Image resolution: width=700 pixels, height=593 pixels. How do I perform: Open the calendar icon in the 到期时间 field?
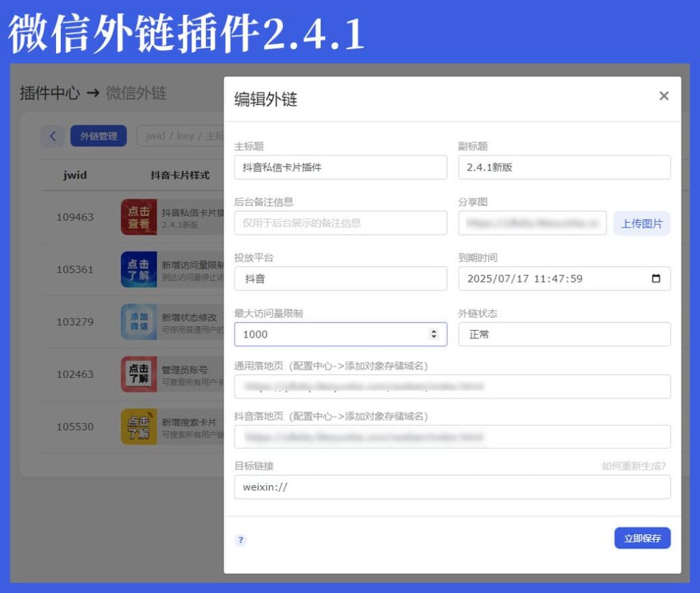tap(657, 278)
